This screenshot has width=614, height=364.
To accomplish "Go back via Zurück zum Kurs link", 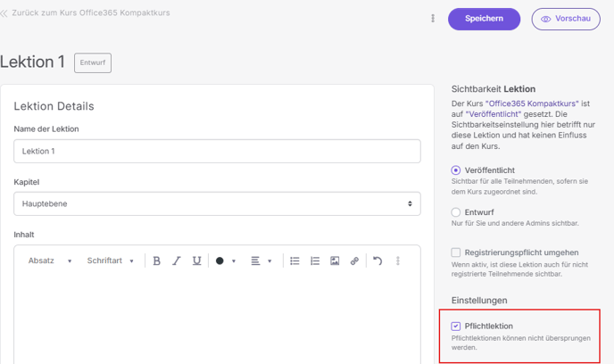I will tap(90, 12).
